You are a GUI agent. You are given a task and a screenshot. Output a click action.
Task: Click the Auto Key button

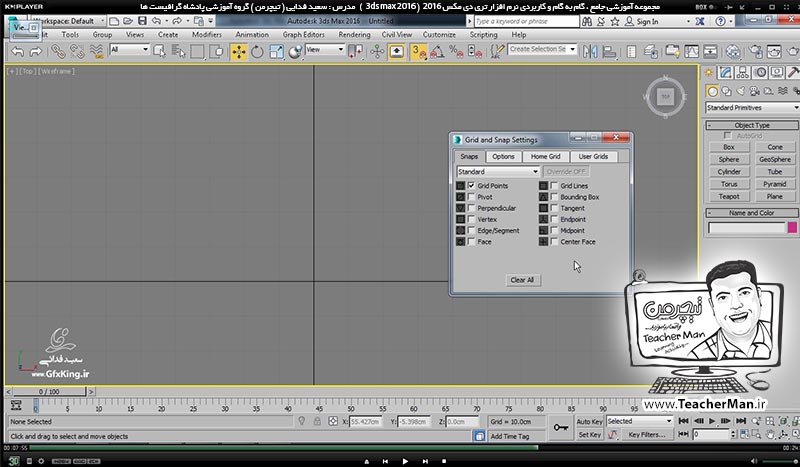(x=589, y=422)
